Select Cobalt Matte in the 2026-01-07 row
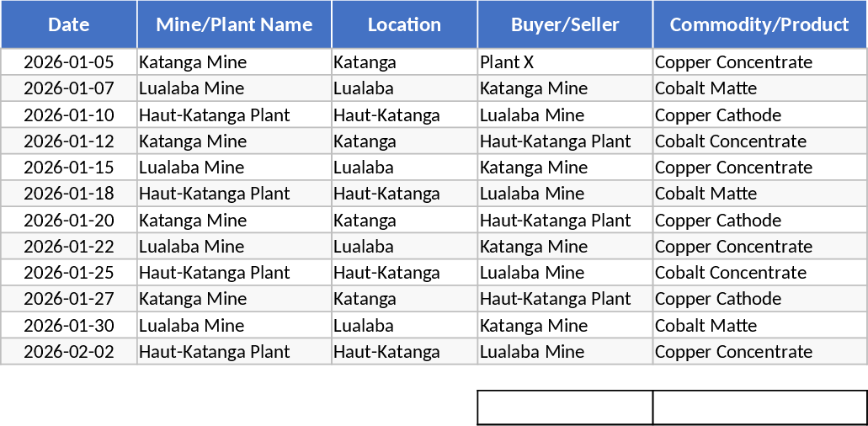This screenshot has width=868, height=426. tap(759, 88)
